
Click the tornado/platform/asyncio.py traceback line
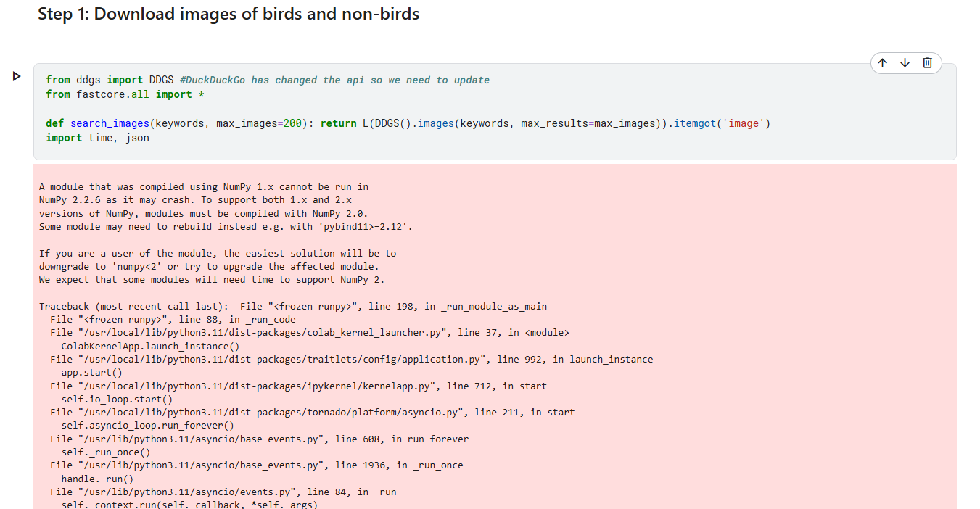[x=312, y=412]
